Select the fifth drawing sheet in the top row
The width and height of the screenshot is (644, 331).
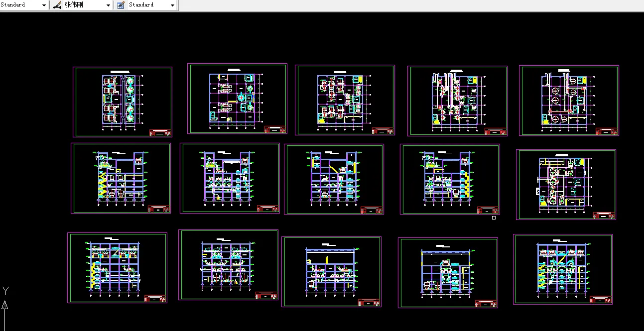point(569,101)
